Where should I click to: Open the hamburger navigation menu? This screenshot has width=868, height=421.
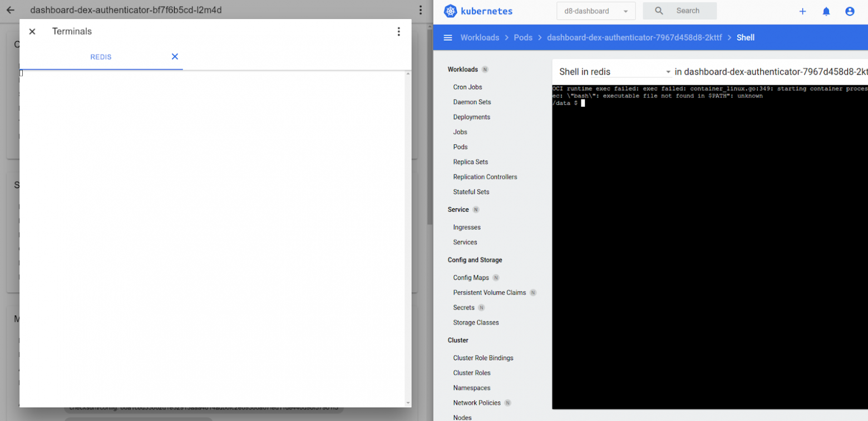click(447, 38)
